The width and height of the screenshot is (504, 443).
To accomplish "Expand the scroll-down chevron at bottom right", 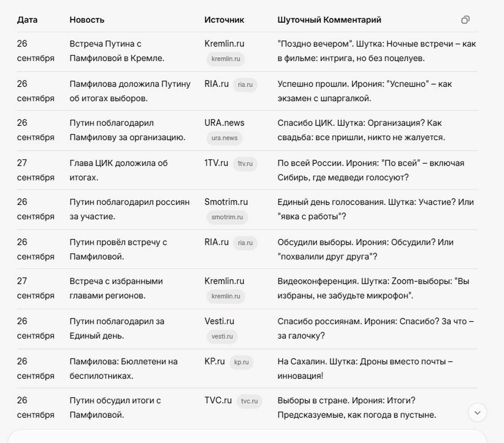I will tap(477, 413).
